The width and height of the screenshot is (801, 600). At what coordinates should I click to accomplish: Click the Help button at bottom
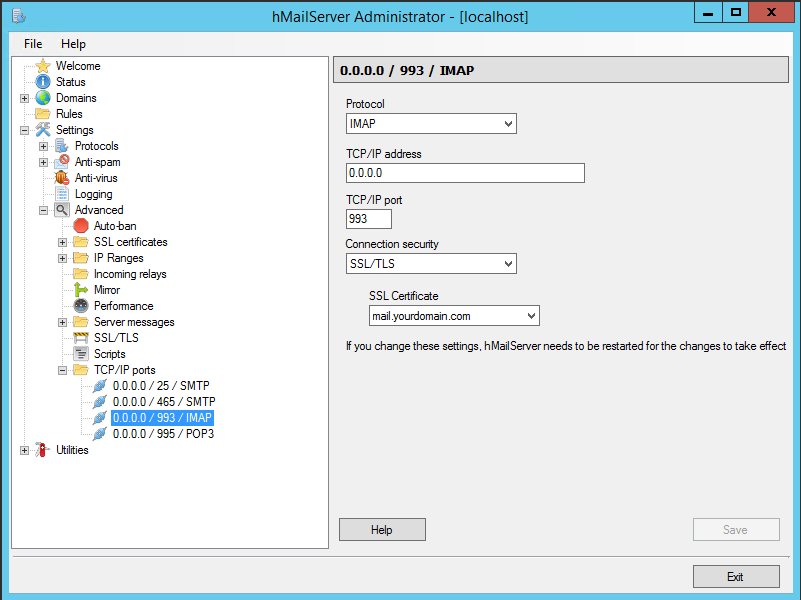pos(382,530)
